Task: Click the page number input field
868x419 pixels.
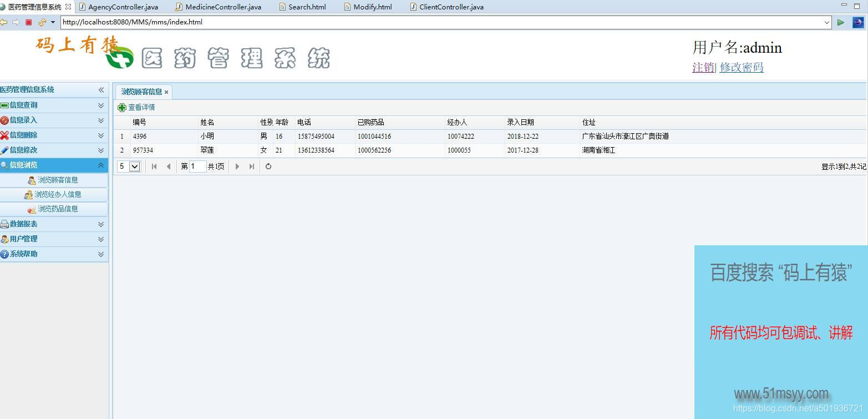Action: pyautogui.click(x=197, y=166)
